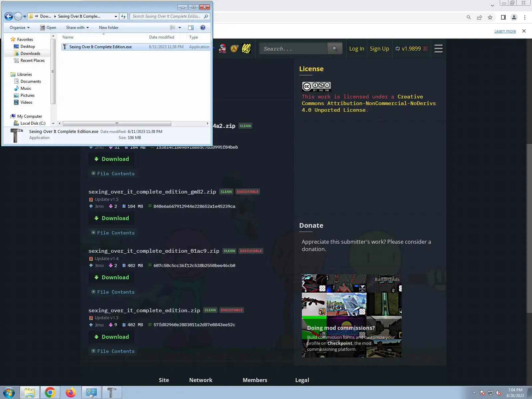This screenshot has width=532, height=399.
Task: Launch Firefox from the taskbar
Action: pos(70,393)
